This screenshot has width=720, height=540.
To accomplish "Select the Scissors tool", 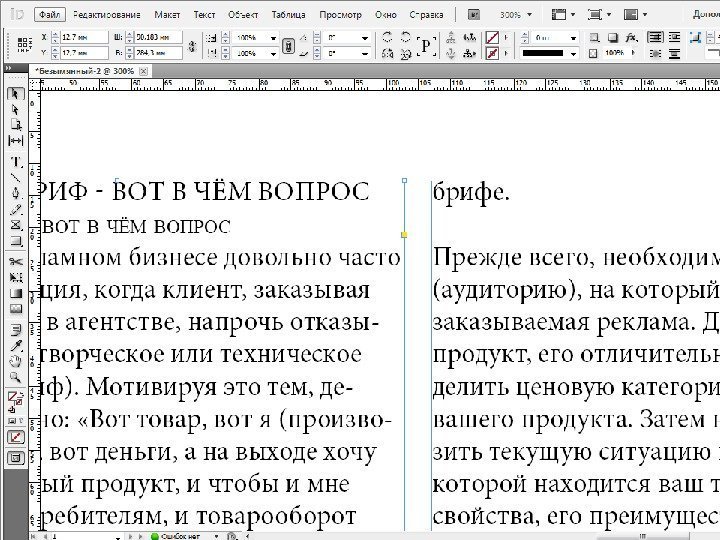I will [16, 261].
